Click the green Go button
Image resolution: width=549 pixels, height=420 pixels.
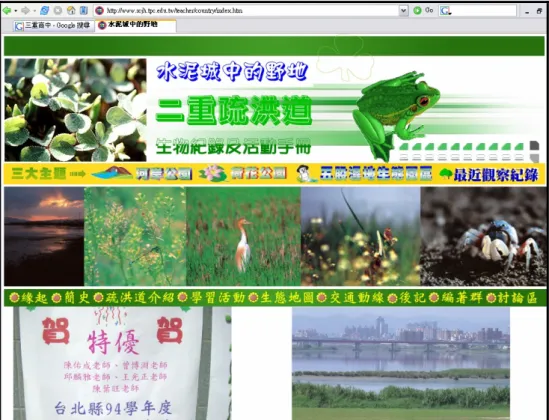[x=423, y=10]
